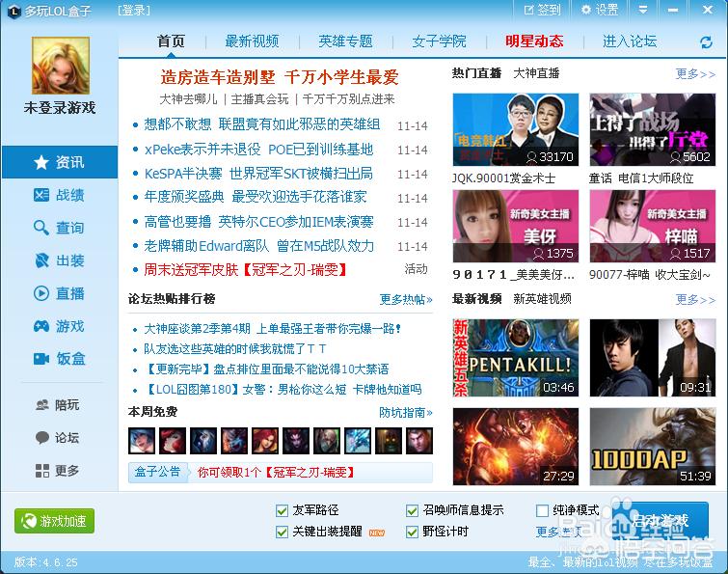This screenshot has height=574, width=728.
Task: Open news about xPeke 并未退役
Action: pos(258,150)
